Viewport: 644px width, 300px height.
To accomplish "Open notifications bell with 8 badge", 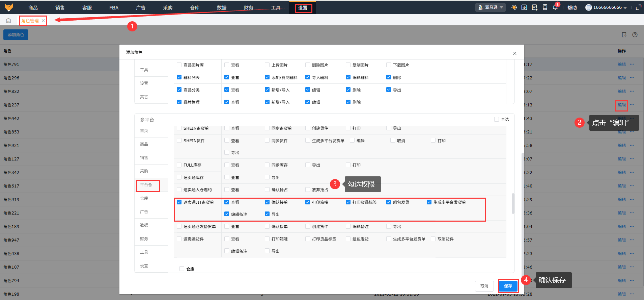I will click(x=555, y=7).
